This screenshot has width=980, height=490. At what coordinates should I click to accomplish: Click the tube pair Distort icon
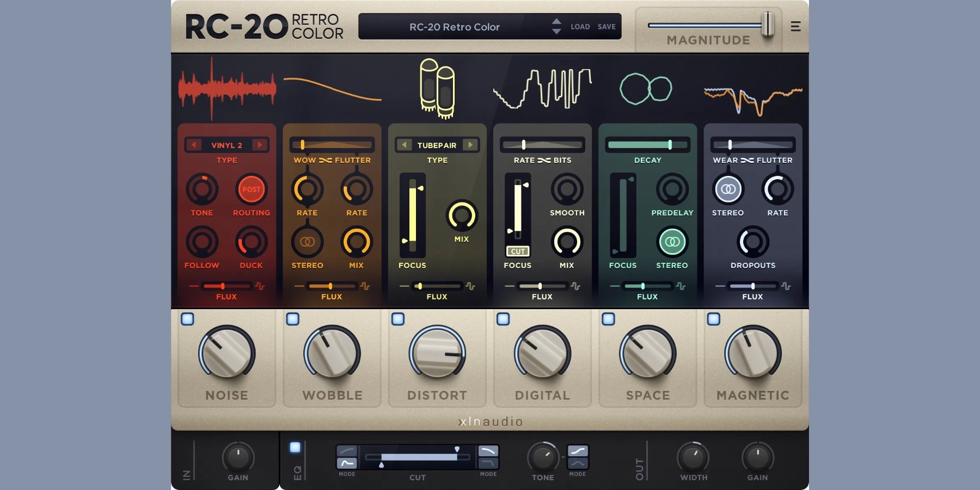click(436, 87)
